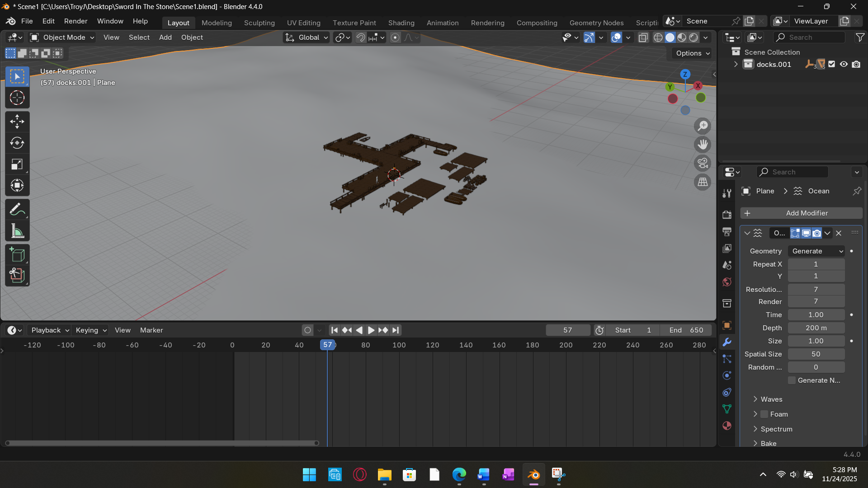
Task: Choose the Select Box tool
Action: pos(17,76)
